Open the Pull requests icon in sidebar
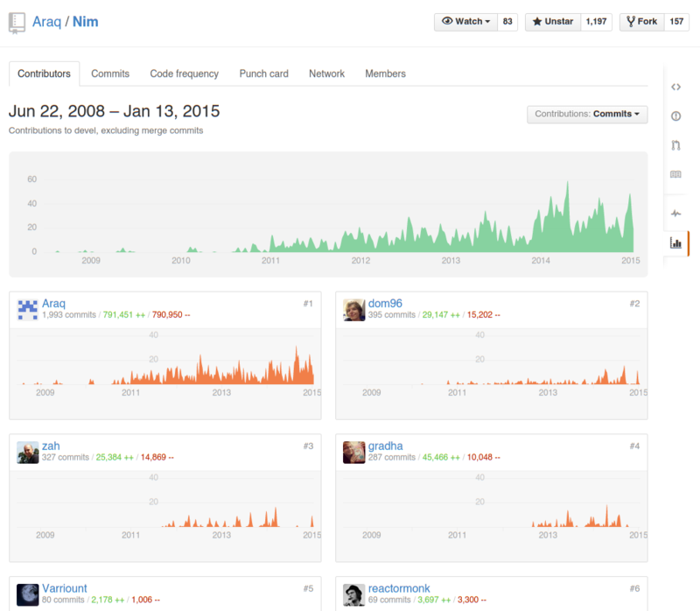 tap(675, 145)
